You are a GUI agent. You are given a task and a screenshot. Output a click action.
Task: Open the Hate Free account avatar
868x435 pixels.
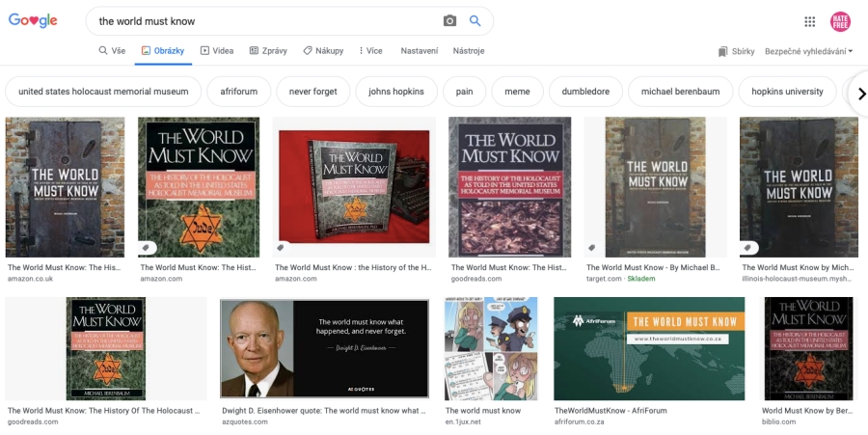tap(840, 21)
